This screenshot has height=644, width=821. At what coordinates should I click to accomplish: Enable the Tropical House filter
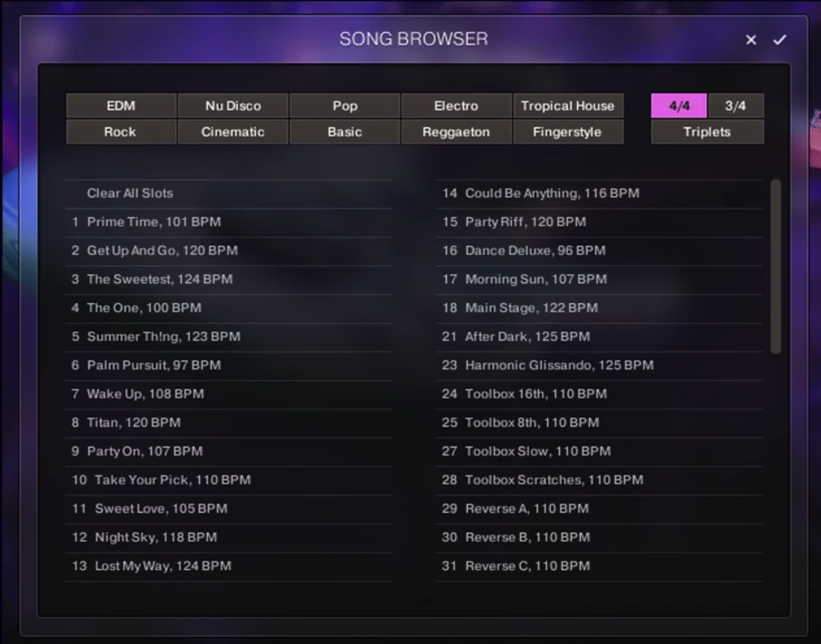point(569,106)
